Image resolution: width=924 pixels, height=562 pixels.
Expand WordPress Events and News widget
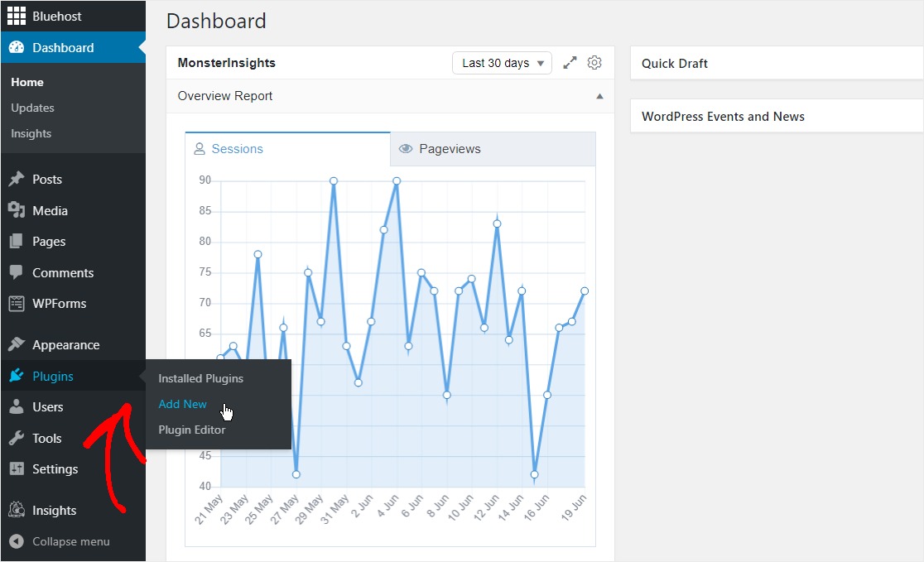[x=777, y=116]
